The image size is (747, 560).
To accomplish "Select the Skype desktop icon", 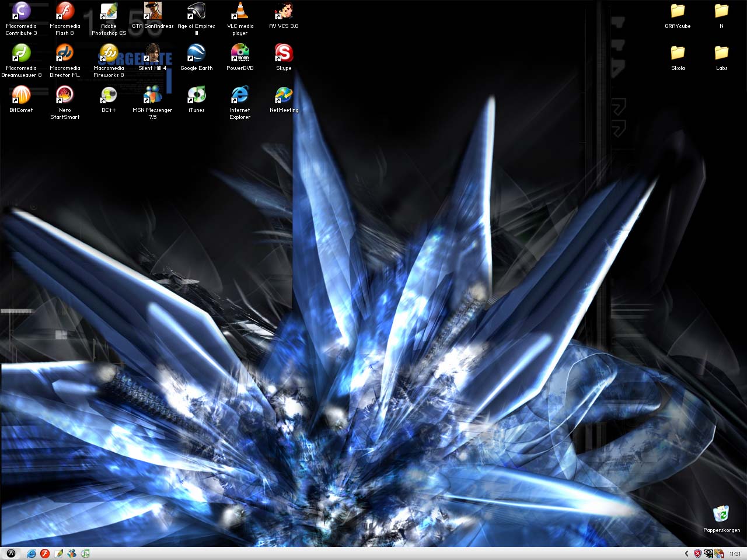I will [284, 58].
